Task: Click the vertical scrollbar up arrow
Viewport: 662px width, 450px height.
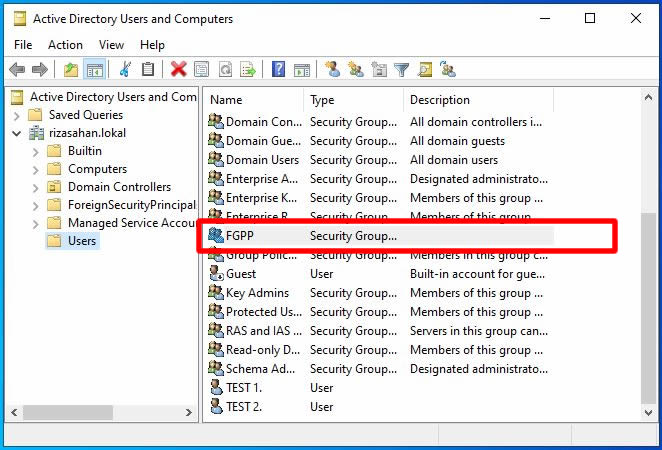Action: click(x=648, y=98)
